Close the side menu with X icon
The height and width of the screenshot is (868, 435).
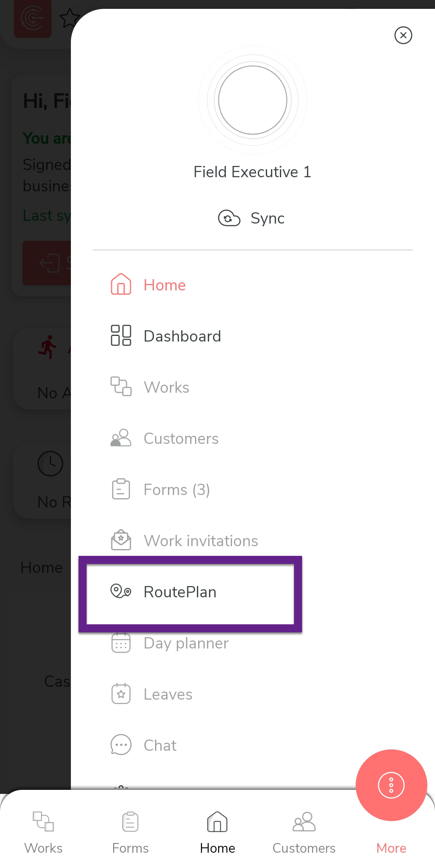403,35
